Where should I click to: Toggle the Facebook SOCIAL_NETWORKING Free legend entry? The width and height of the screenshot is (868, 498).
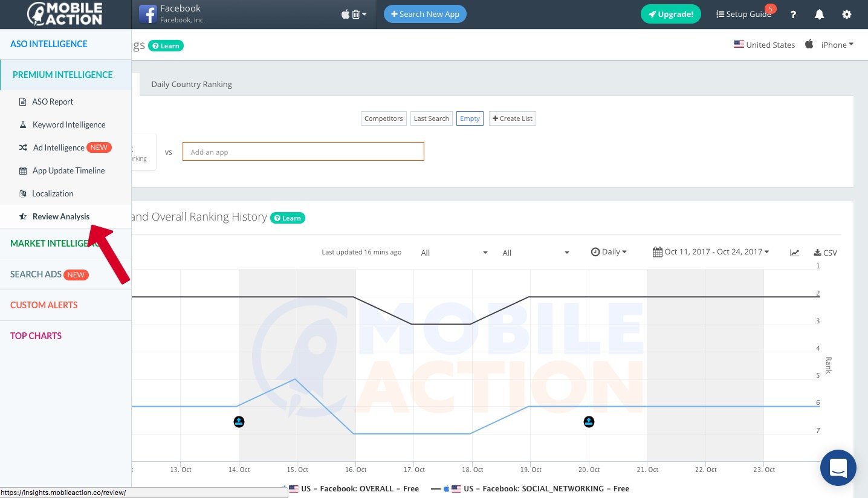click(x=530, y=488)
